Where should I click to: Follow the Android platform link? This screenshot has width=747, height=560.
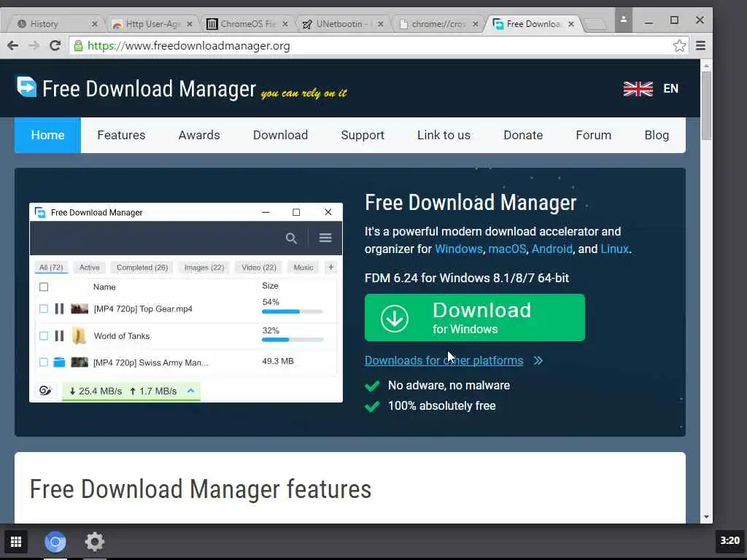(x=551, y=249)
